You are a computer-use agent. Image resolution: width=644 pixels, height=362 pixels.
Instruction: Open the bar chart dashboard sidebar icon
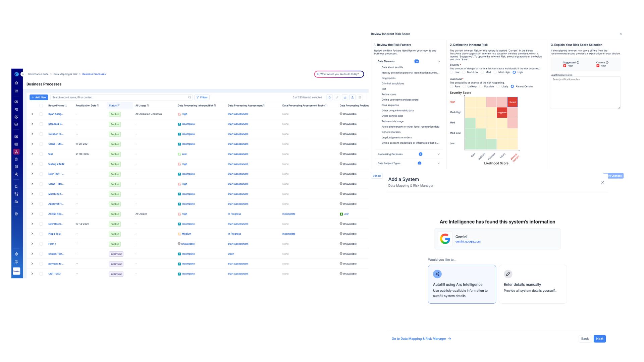[16, 90]
